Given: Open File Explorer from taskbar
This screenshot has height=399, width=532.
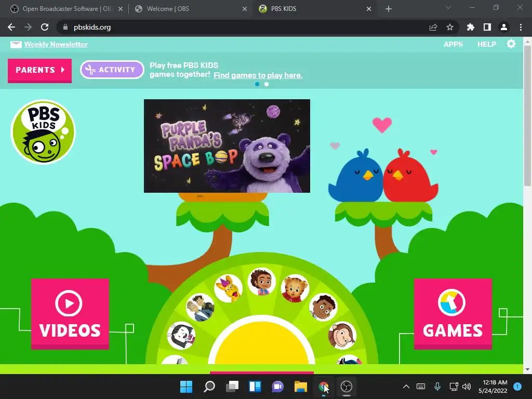Looking at the screenshot, I should coord(301,387).
